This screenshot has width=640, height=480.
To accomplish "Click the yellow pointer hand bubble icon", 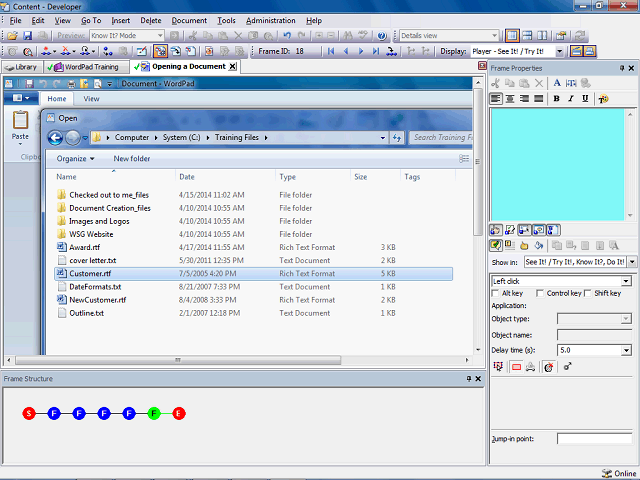I will click(x=524, y=246).
